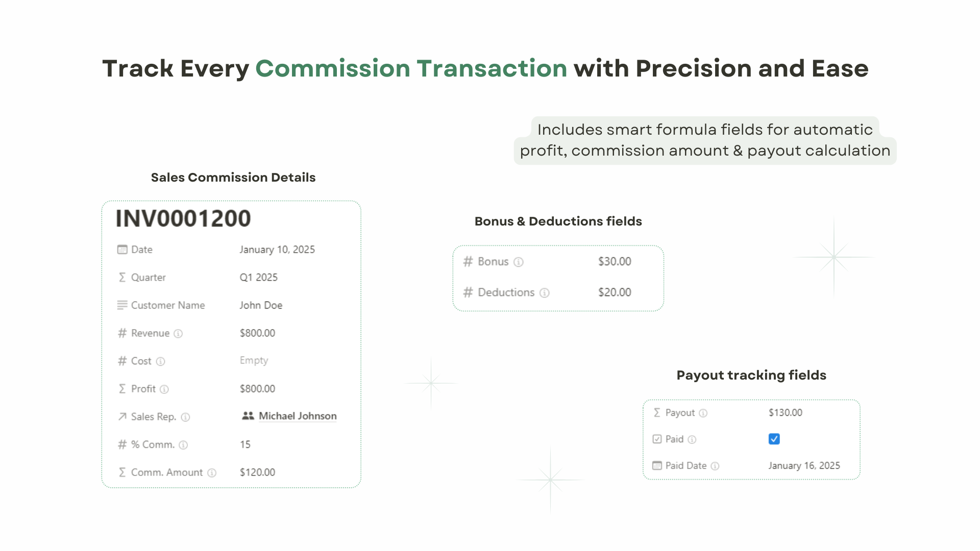The width and height of the screenshot is (980, 551).
Task: Open the January 10, 2025 date value
Action: click(277, 249)
